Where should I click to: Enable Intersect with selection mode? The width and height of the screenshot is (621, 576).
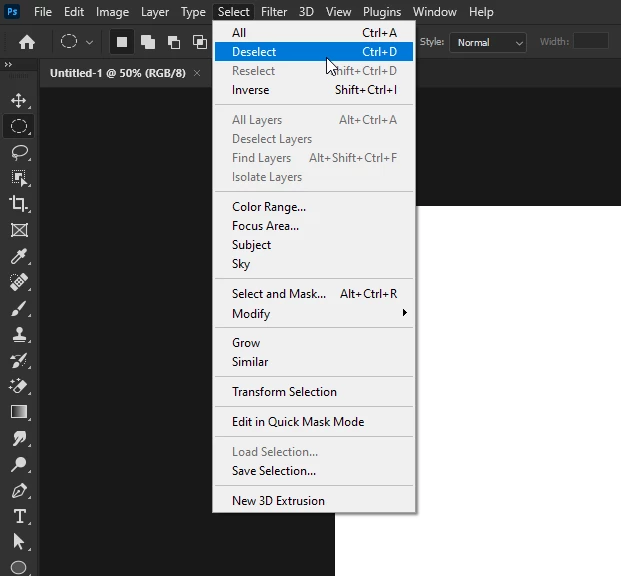point(199,42)
